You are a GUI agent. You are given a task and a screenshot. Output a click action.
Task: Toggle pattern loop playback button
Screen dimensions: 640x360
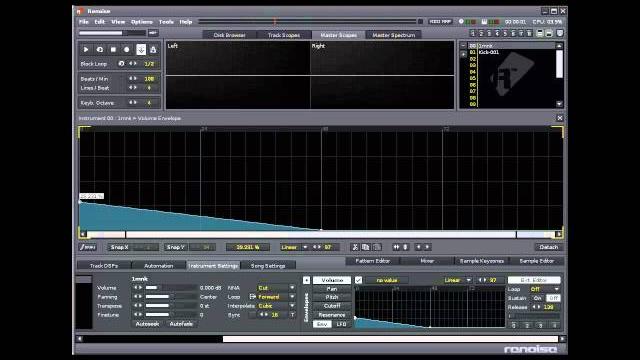coord(100,49)
